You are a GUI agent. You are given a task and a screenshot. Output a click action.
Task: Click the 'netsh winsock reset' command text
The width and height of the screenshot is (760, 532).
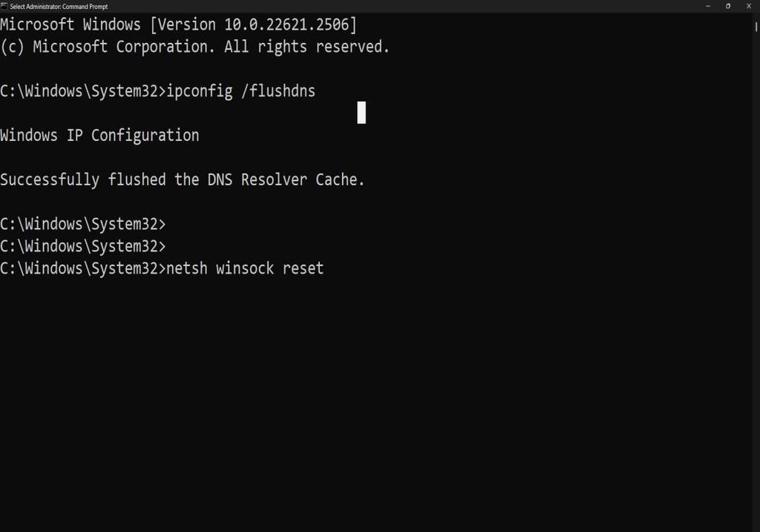245,269
